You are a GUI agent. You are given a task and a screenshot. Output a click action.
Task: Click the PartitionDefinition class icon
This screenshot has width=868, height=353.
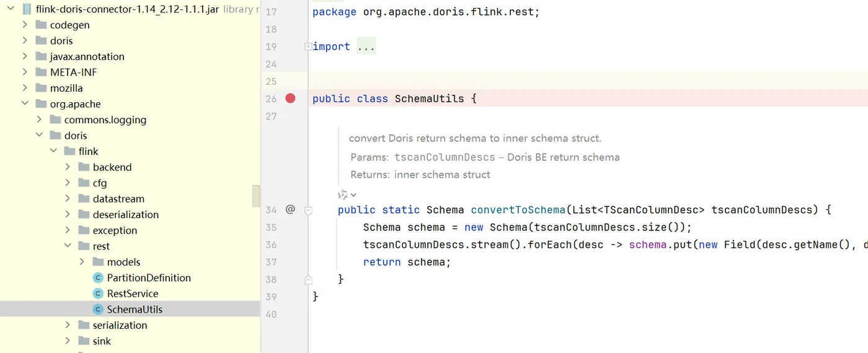click(98, 277)
